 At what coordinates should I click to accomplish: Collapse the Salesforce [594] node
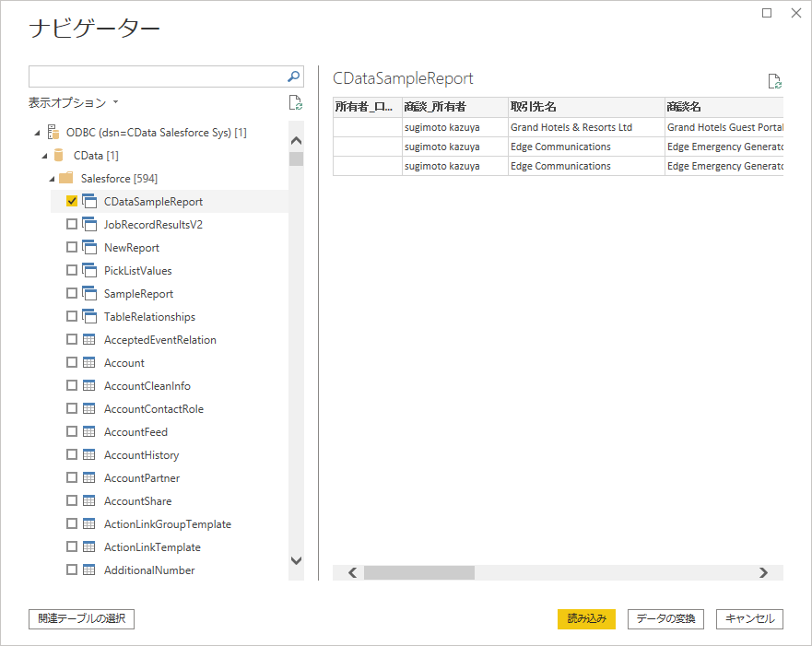53,179
